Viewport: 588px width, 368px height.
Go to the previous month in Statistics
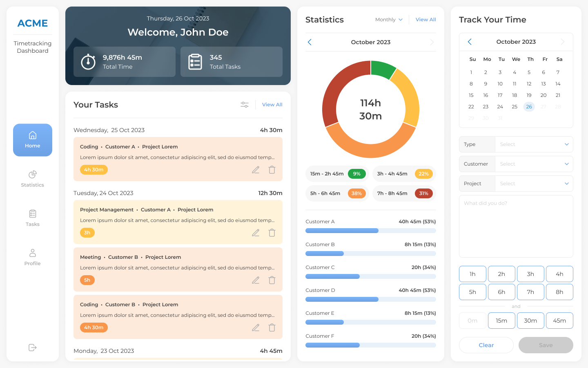tap(310, 42)
